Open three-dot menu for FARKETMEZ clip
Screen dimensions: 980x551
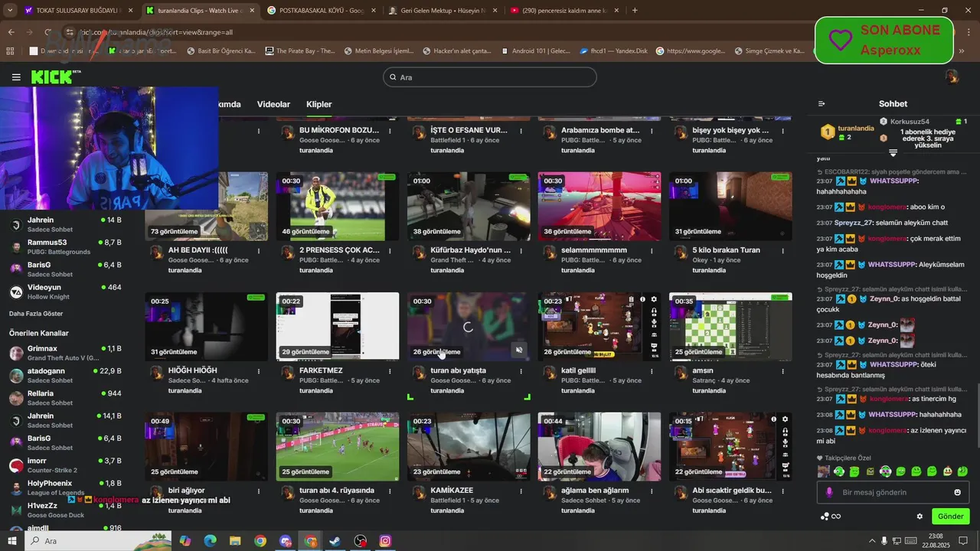click(390, 370)
